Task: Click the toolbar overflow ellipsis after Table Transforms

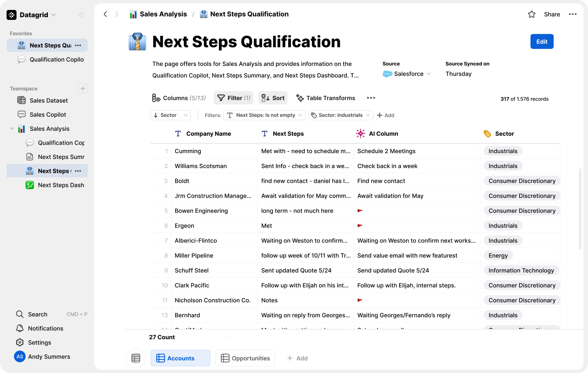Action: point(371,98)
